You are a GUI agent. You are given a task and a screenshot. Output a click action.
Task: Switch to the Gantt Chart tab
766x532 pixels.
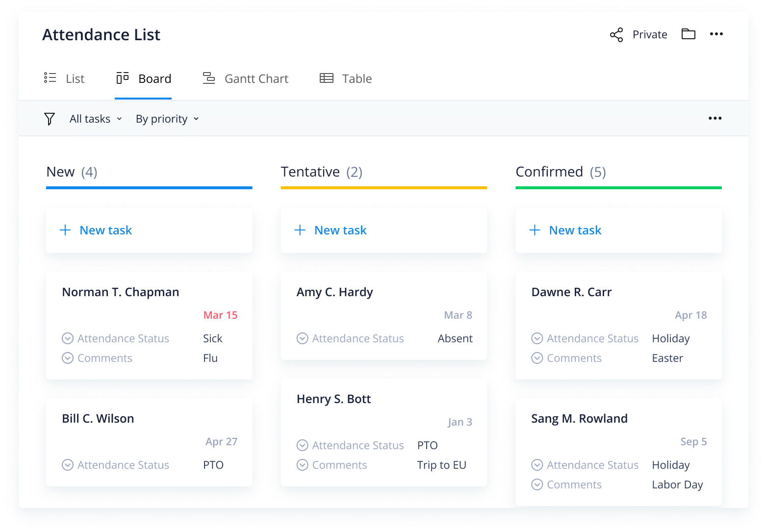[246, 78]
